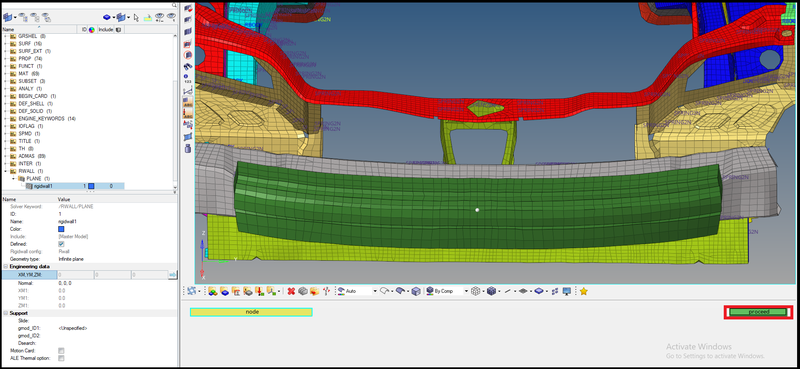800x369 pixels.
Task: Collapse the RWALL folder in the tree
Action: tap(6, 171)
